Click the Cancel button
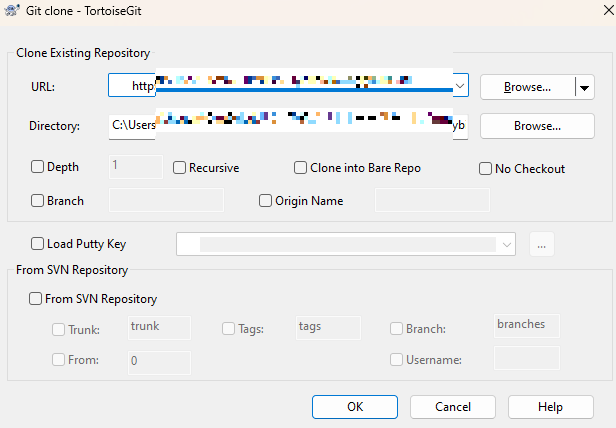Image resolution: width=616 pixels, height=428 pixels. click(x=453, y=407)
